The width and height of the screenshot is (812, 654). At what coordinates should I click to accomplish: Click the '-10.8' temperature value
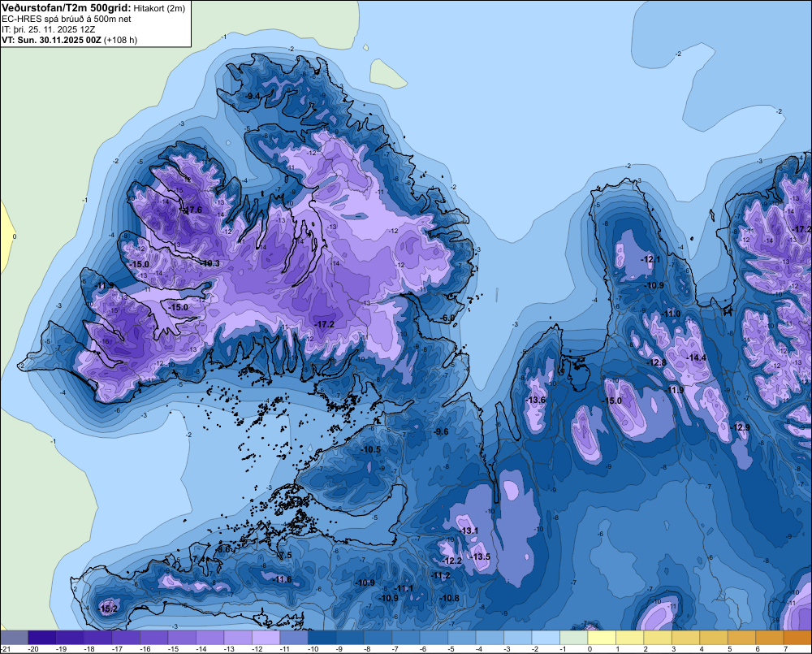[x=450, y=598]
